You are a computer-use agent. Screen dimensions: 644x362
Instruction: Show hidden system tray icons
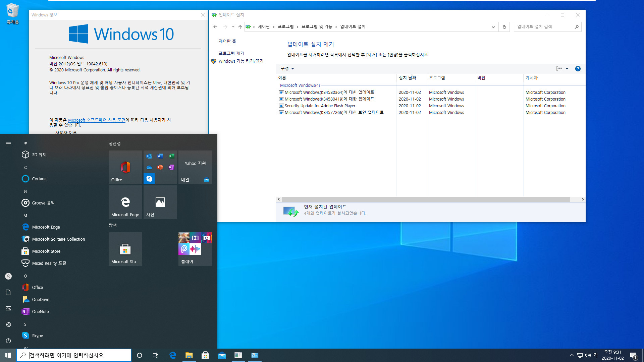click(572, 355)
